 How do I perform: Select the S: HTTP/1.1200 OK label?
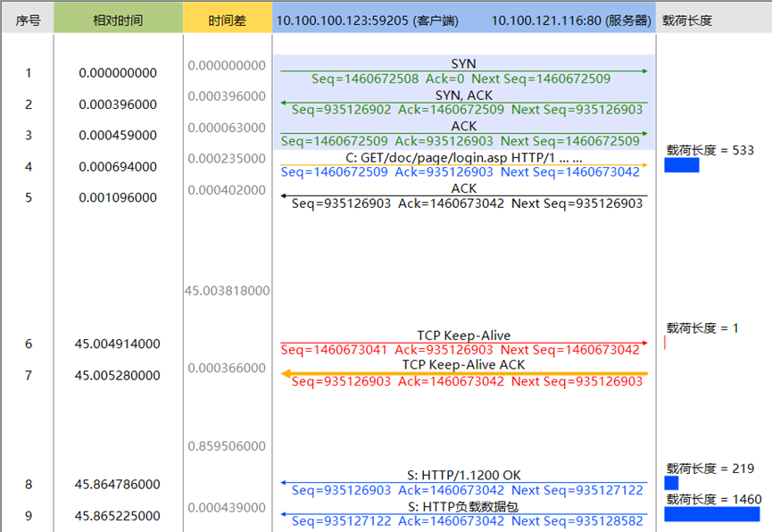click(x=464, y=476)
